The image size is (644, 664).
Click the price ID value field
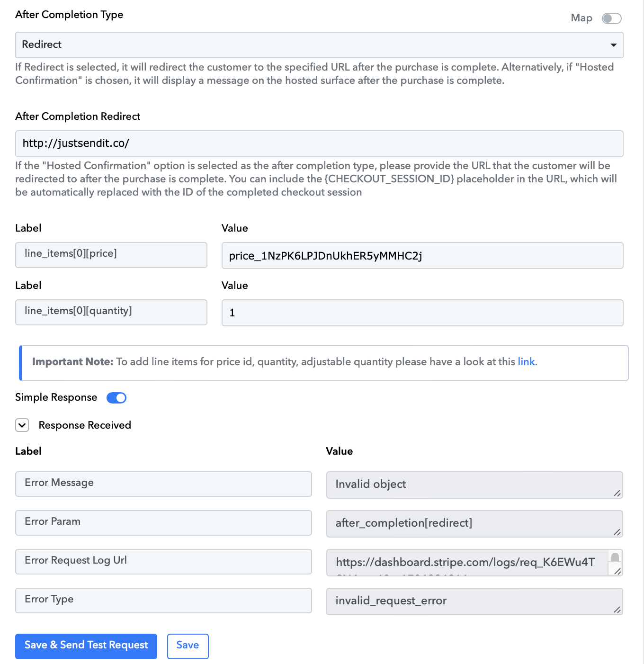[422, 256]
